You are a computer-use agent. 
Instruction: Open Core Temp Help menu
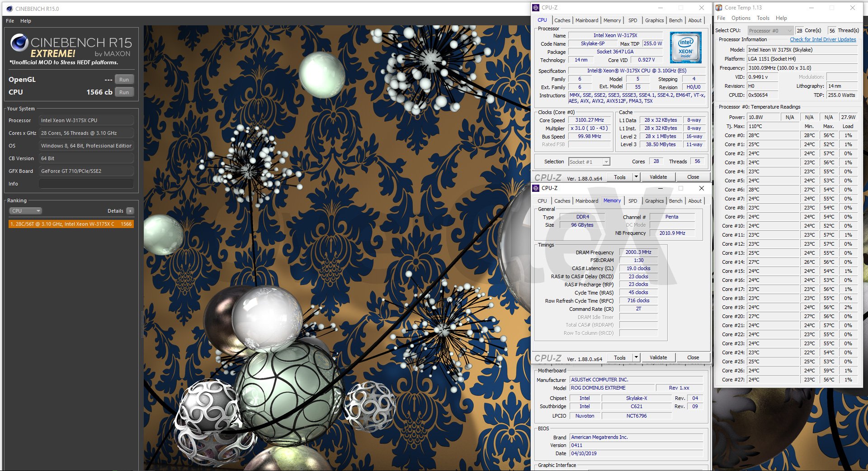(x=781, y=18)
